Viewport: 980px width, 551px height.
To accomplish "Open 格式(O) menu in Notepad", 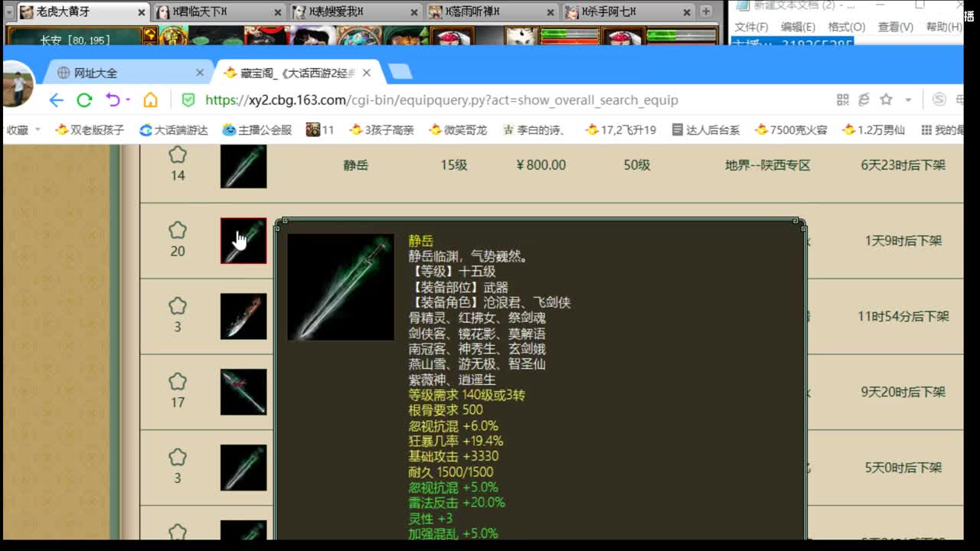I will click(x=846, y=27).
